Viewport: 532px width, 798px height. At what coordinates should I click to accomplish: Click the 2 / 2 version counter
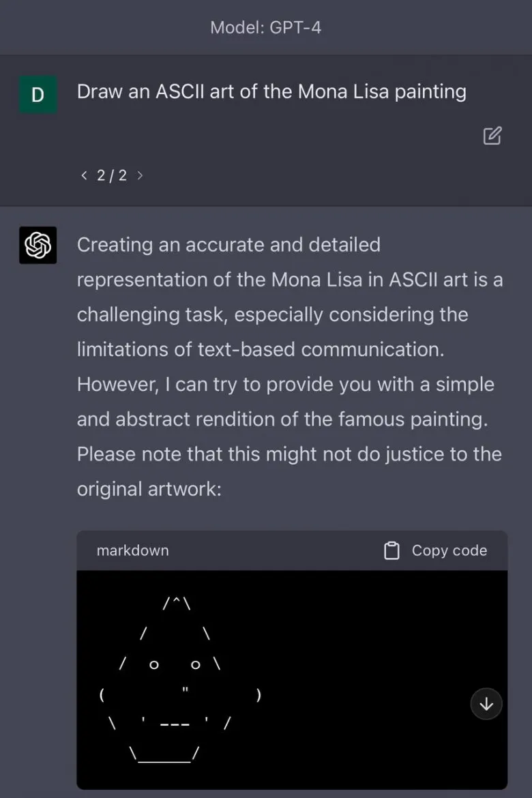112,175
